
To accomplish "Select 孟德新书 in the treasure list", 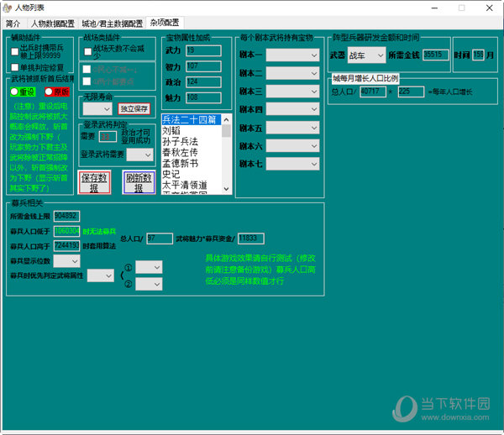I will (x=192, y=163).
